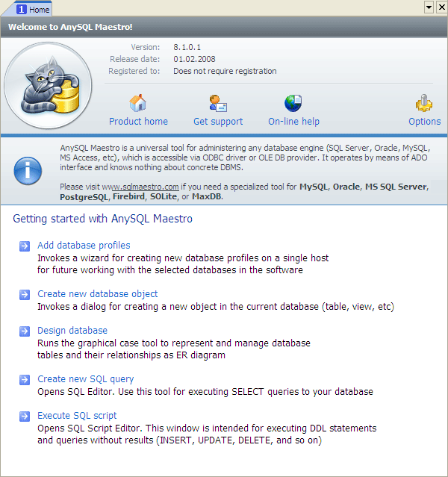Click the 'Getting started with AnySQL Maestro' heading
Screen dimensions: 448x477
[102, 219]
